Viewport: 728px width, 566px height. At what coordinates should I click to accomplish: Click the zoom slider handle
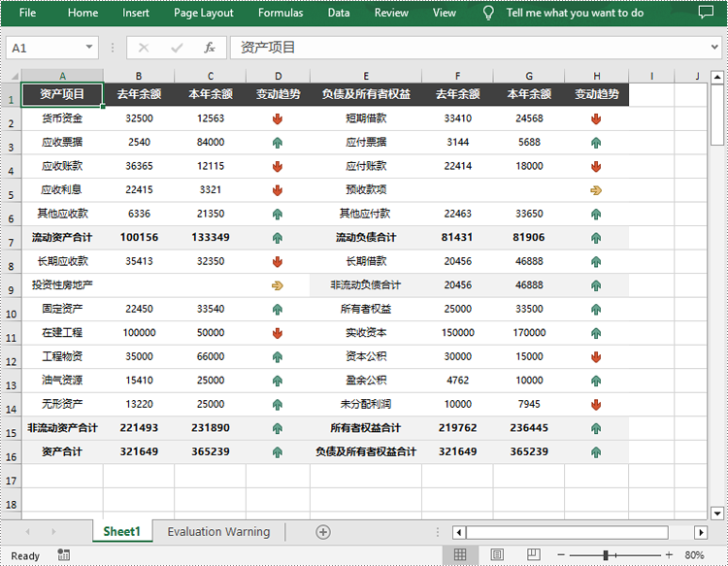click(606, 555)
